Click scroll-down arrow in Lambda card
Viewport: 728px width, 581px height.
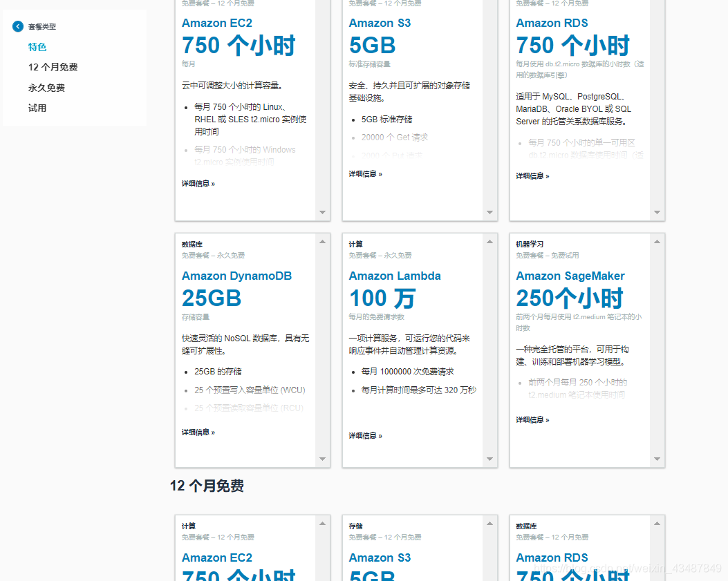[x=489, y=459]
